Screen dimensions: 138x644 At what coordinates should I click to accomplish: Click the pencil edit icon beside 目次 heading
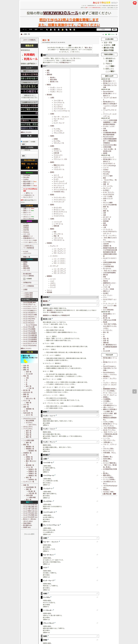coord(47,66)
